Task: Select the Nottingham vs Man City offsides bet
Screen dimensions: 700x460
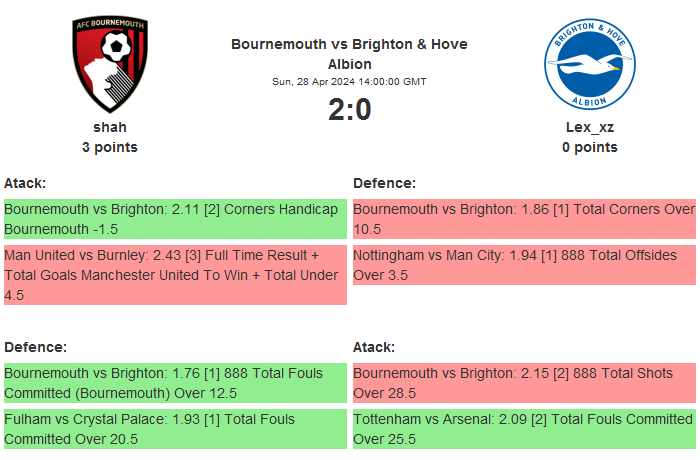Action: click(x=524, y=265)
